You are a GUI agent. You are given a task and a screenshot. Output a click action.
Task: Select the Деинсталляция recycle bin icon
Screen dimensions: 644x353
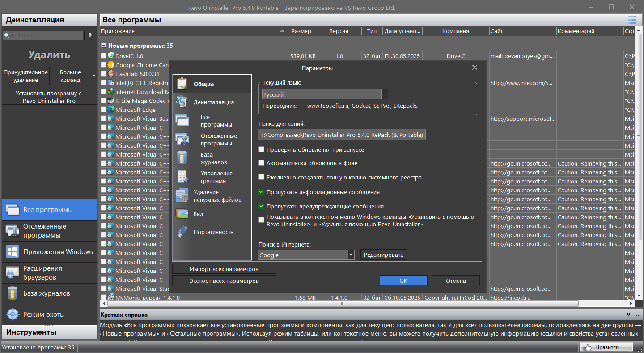pyautogui.click(x=182, y=102)
